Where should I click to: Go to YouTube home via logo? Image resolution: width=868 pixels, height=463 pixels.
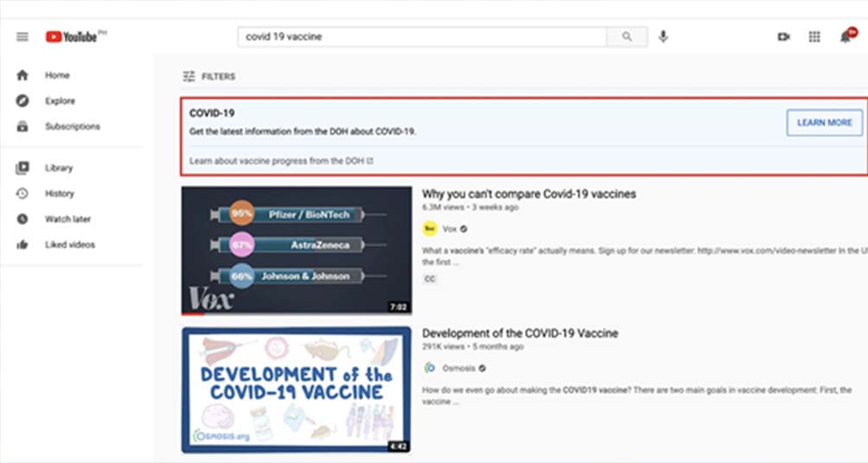(72, 37)
